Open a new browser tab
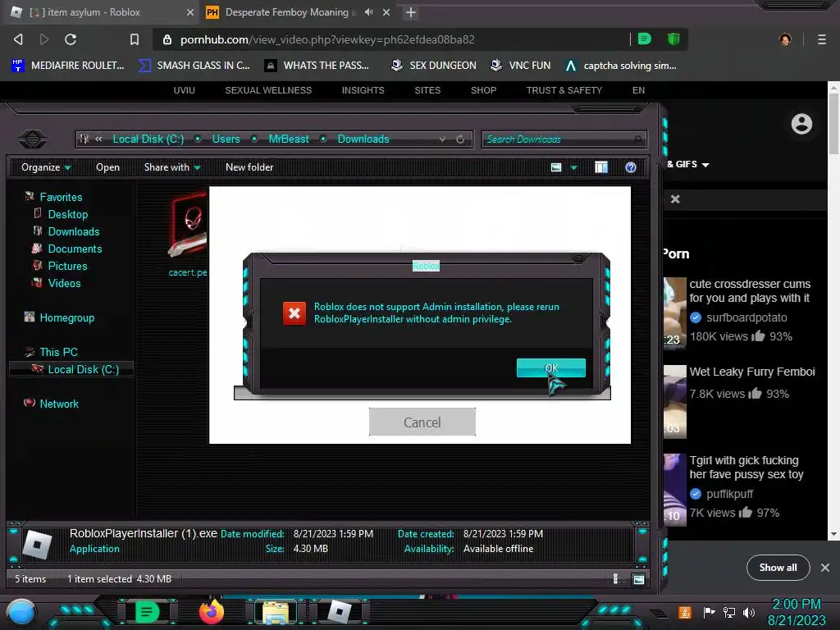840x630 pixels. 410,12
